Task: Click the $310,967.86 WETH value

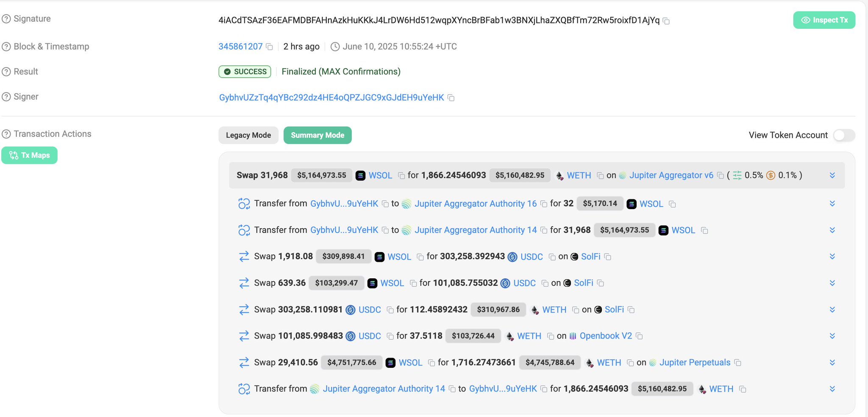Action: point(498,310)
